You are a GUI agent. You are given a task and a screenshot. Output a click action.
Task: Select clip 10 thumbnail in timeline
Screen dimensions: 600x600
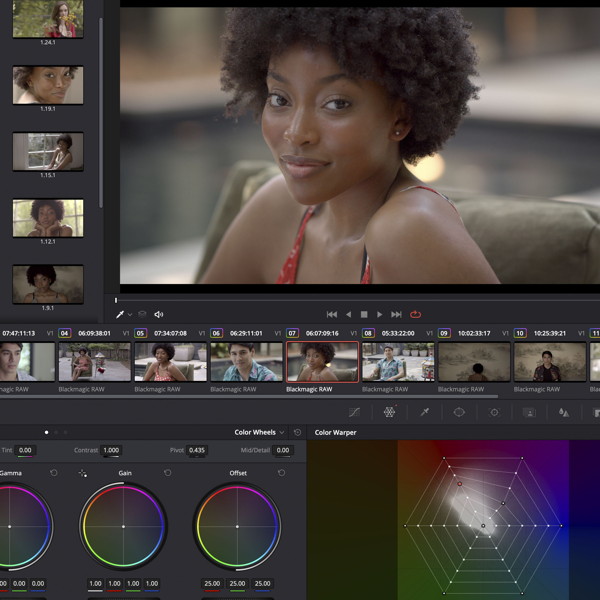tap(550, 362)
